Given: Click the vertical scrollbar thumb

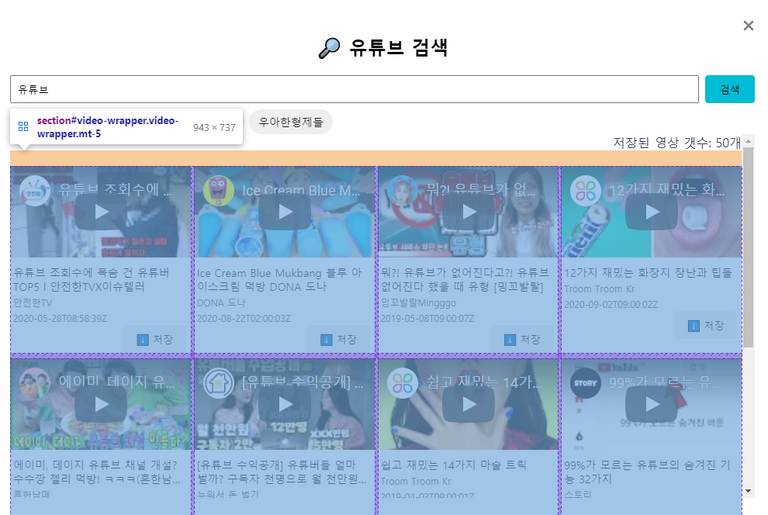Looking at the screenshot, I should (x=748, y=247).
